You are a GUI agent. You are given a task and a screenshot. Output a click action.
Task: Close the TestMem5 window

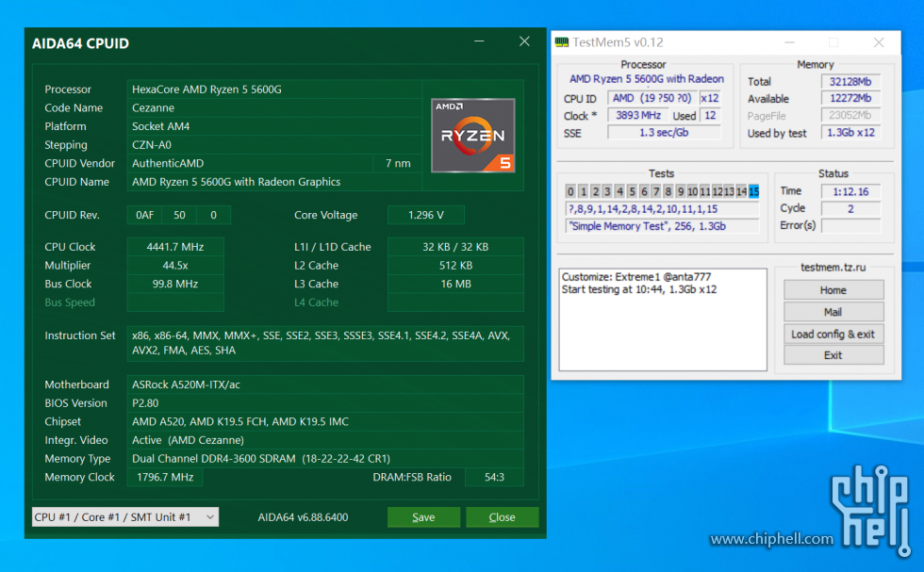tap(879, 42)
